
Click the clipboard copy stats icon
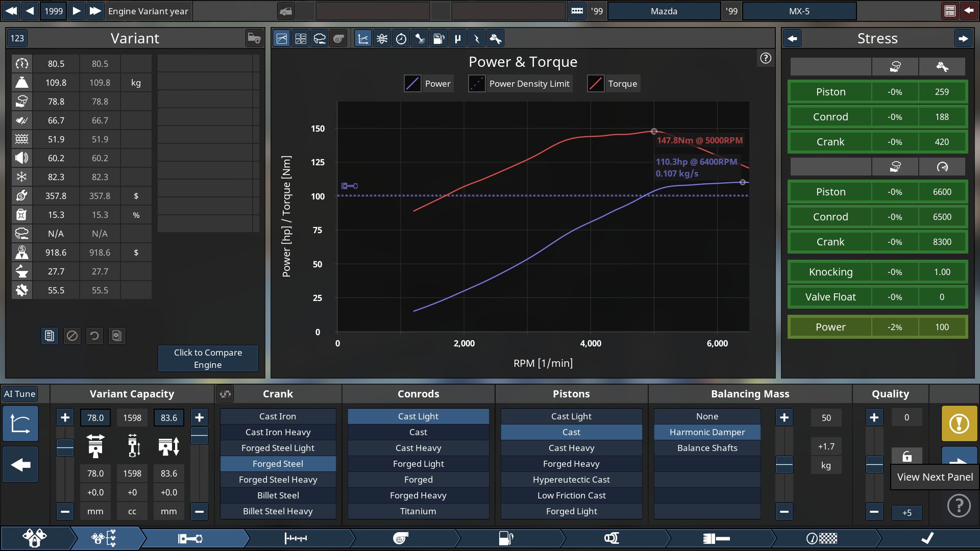coord(50,336)
